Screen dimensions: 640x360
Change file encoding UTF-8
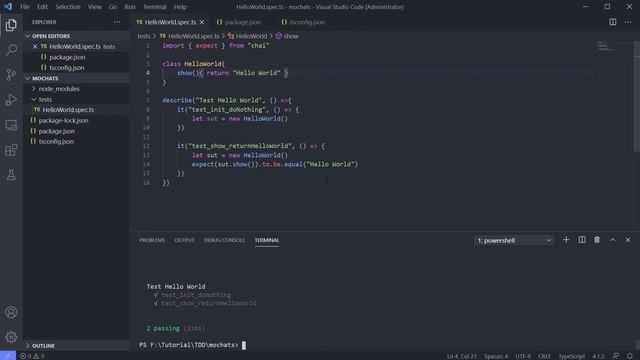point(523,356)
